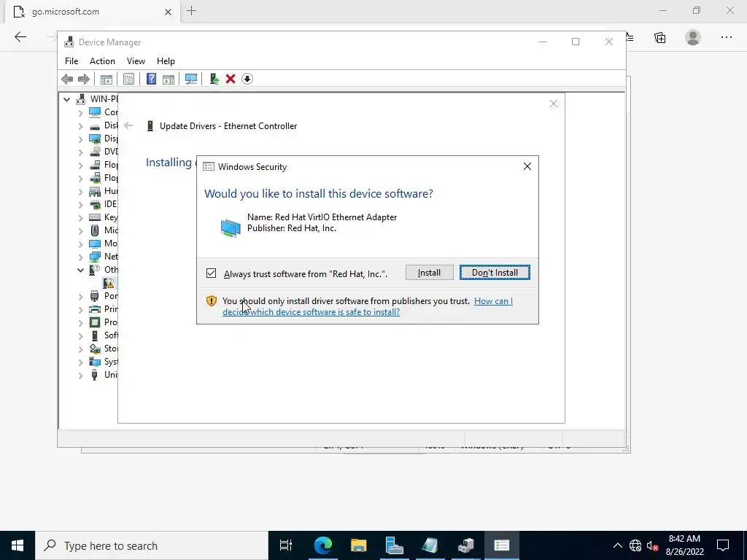Click the 'Sof' Software devices tree row

coord(104,335)
